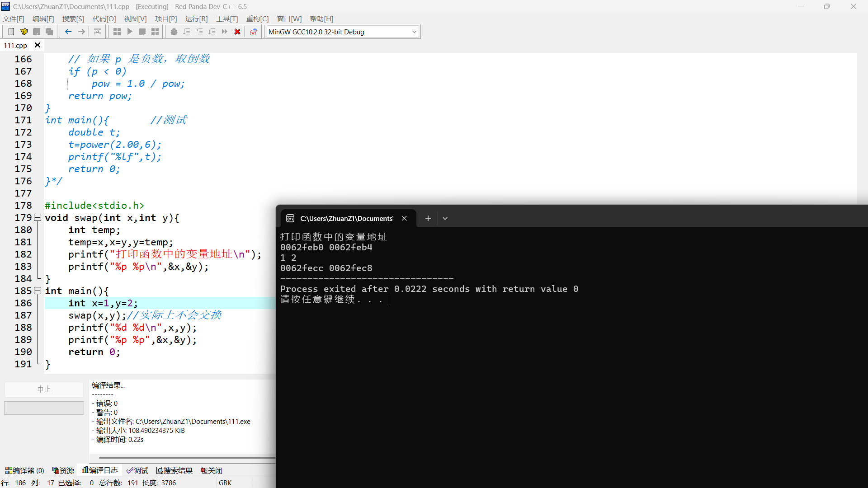Click the new file toolbar icon

[x=11, y=32]
